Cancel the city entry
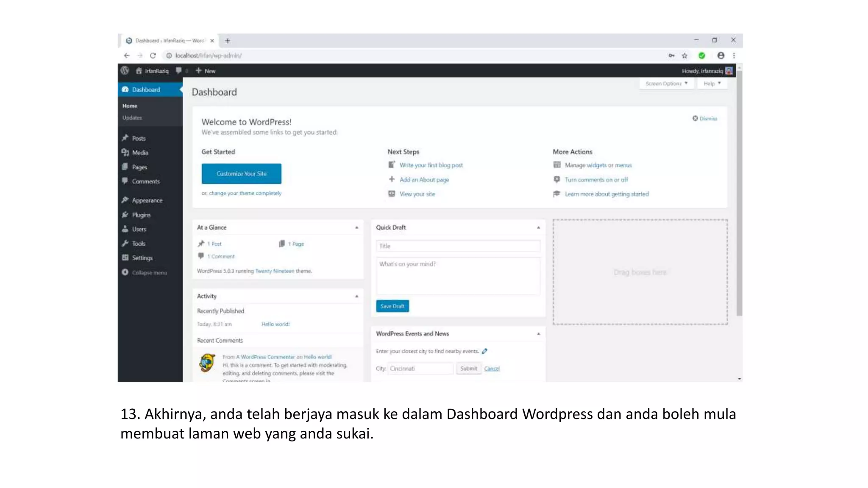This screenshot has width=868, height=488. [x=492, y=369]
